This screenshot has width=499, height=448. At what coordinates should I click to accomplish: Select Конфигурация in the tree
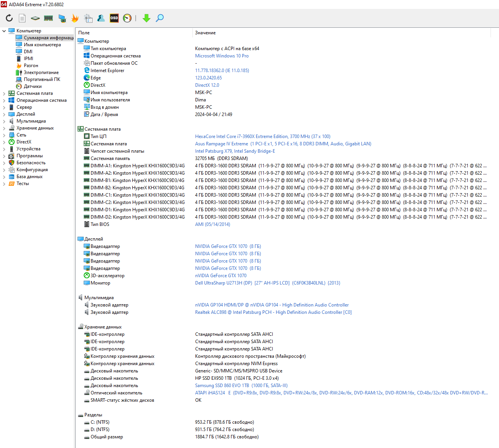point(32,170)
